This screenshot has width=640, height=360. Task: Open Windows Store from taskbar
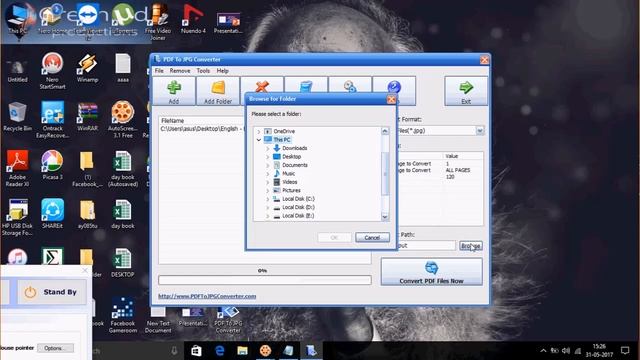tap(196, 351)
